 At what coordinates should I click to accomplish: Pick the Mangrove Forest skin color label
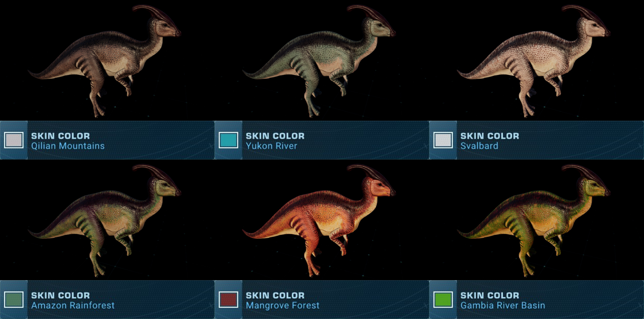coord(282,305)
